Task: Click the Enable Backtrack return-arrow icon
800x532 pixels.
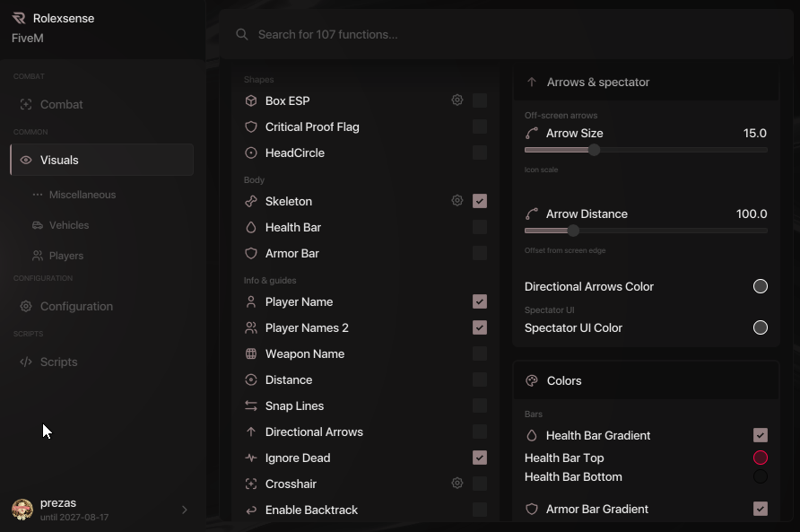Action: click(251, 510)
